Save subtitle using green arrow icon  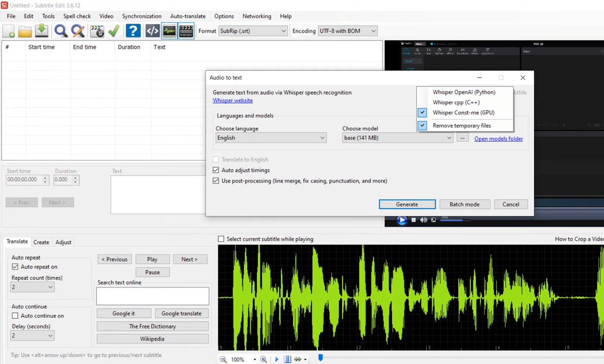pyautogui.click(x=42, y=31)
